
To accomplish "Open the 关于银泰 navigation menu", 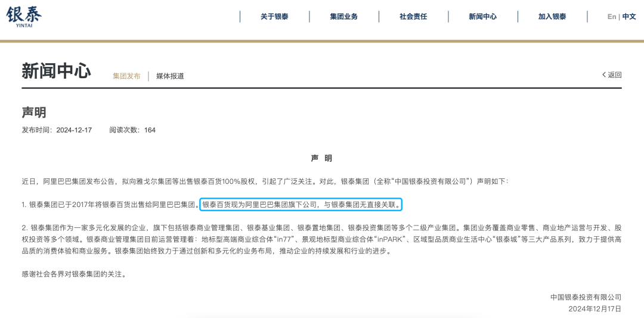I will 274,17.
